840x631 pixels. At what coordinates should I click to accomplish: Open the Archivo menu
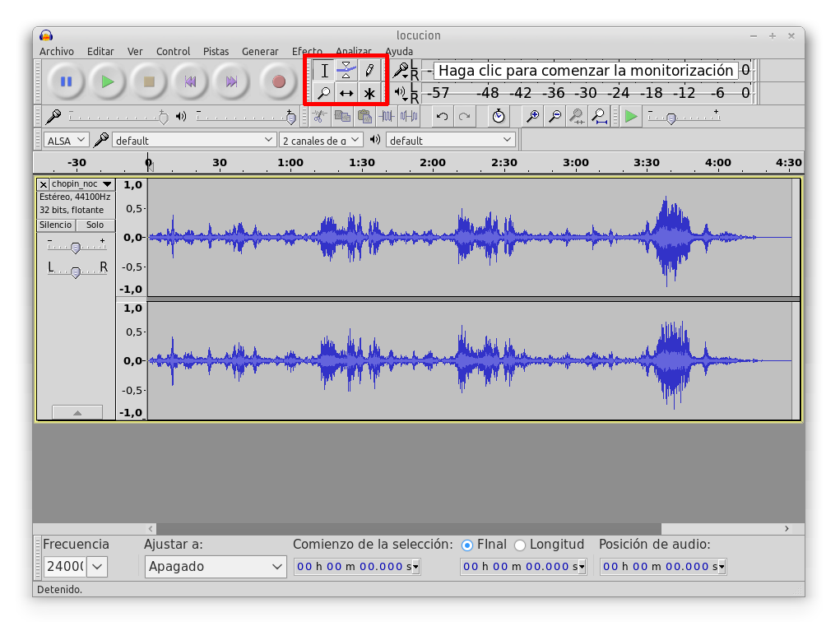click(x=57, y=52)
